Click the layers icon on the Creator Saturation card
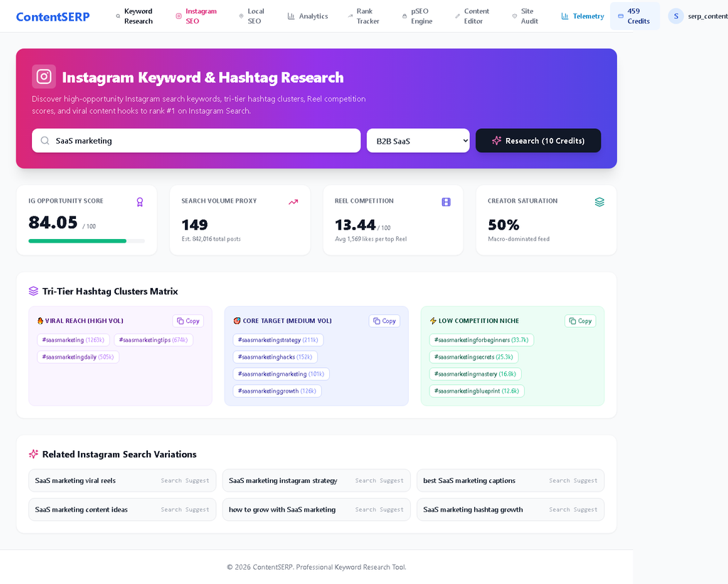728x584 pixels. [599, 202]
